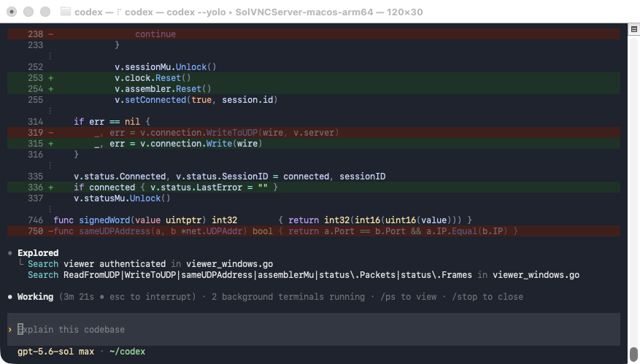640x364 pixels.
Task: Click the window title text 'codex — codex --yolo'
Action: point(175,12)
